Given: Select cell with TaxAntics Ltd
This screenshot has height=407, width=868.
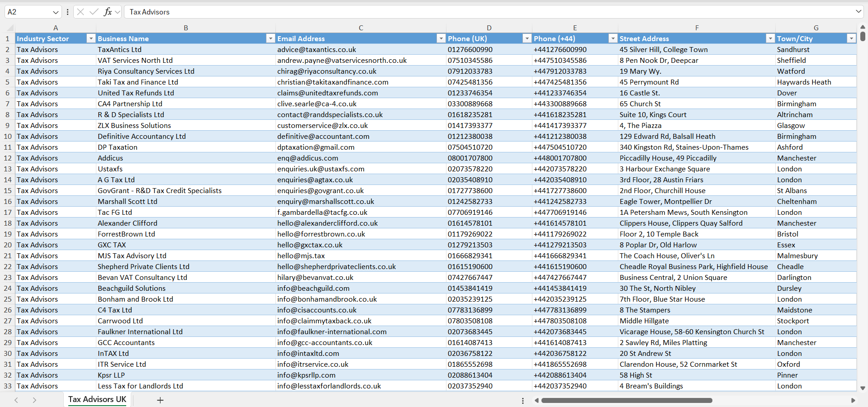Looking at the screenshot, I should [x=186, y=50].
